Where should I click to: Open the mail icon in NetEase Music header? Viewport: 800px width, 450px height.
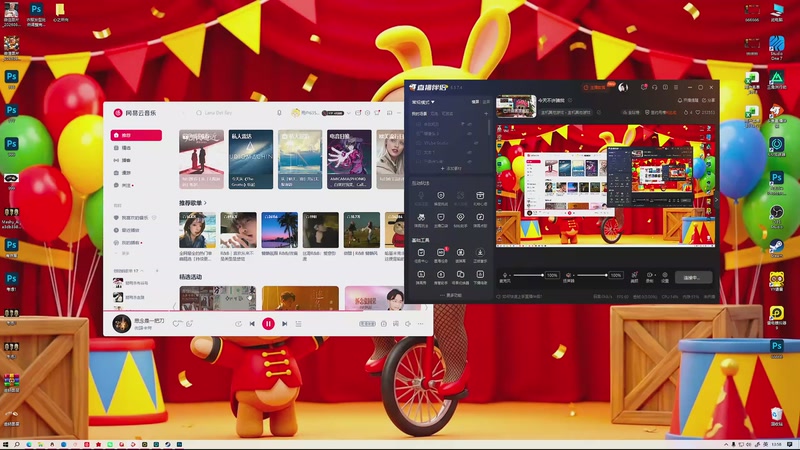(x=358, y=113)
